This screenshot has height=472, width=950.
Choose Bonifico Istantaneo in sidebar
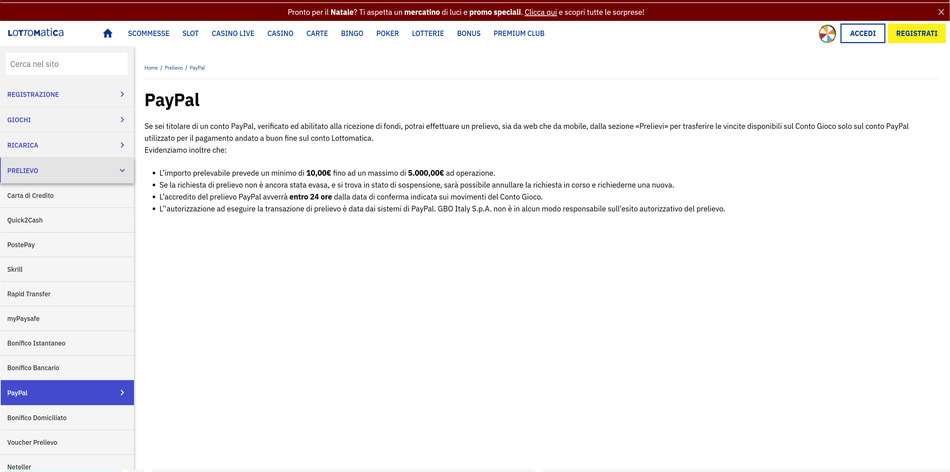(36, 343)
